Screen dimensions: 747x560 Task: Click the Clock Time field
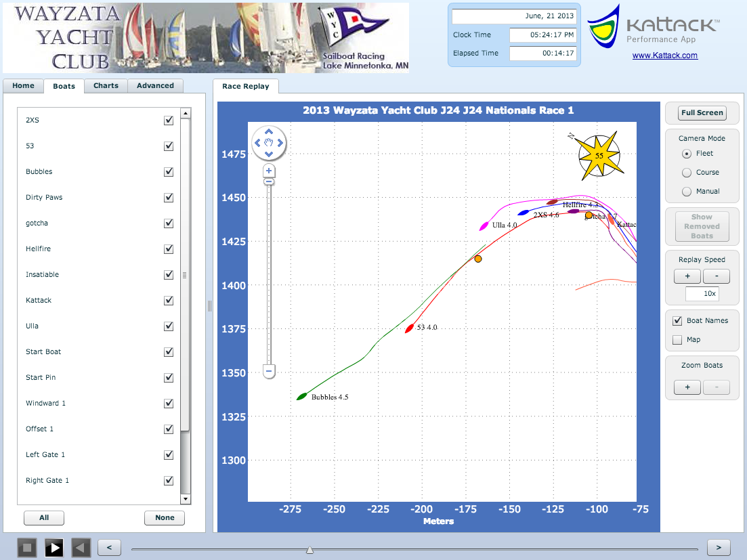pos(542,35)
